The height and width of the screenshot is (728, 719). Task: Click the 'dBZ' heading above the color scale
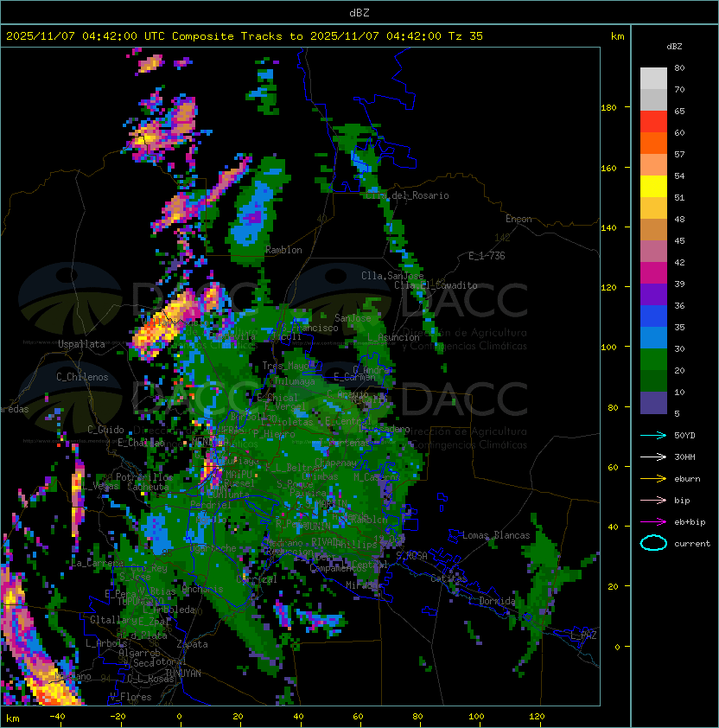click(674, 47)
